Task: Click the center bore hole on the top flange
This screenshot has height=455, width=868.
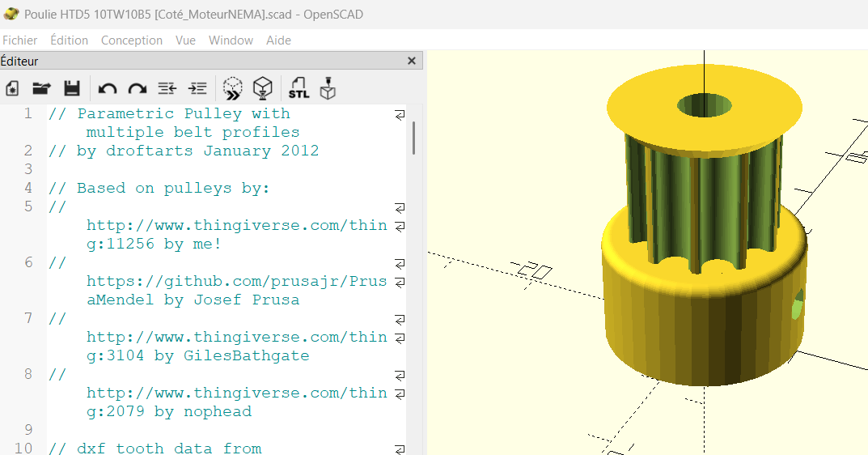Action: pyautogui.click(x=704, y=105)
